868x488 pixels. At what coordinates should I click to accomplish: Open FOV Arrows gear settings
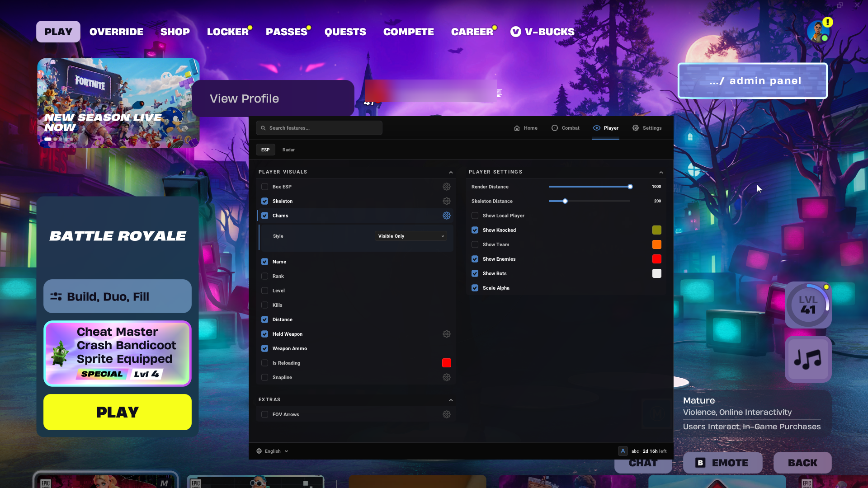pyautogui.click(x=447, y=414)
